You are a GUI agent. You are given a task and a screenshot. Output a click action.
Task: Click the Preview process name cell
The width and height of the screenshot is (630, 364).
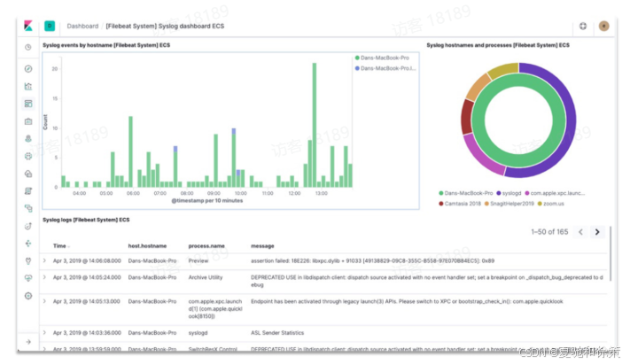coord(198,260)
